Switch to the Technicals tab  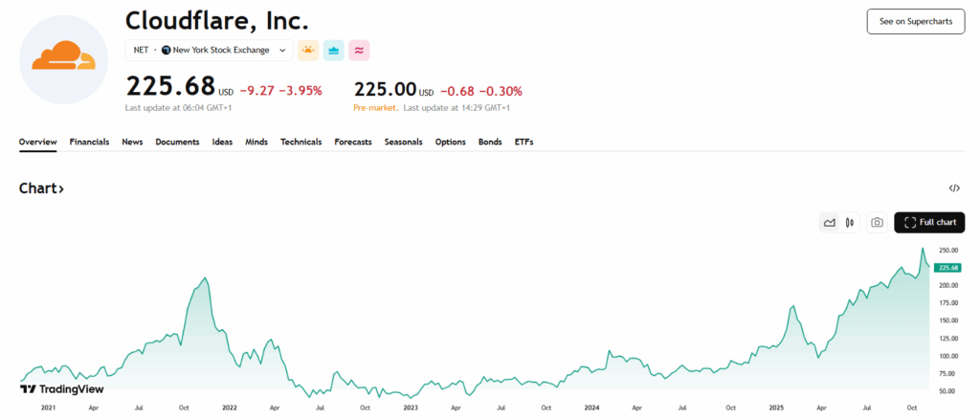pyautogui.click(x=301, y=142)
